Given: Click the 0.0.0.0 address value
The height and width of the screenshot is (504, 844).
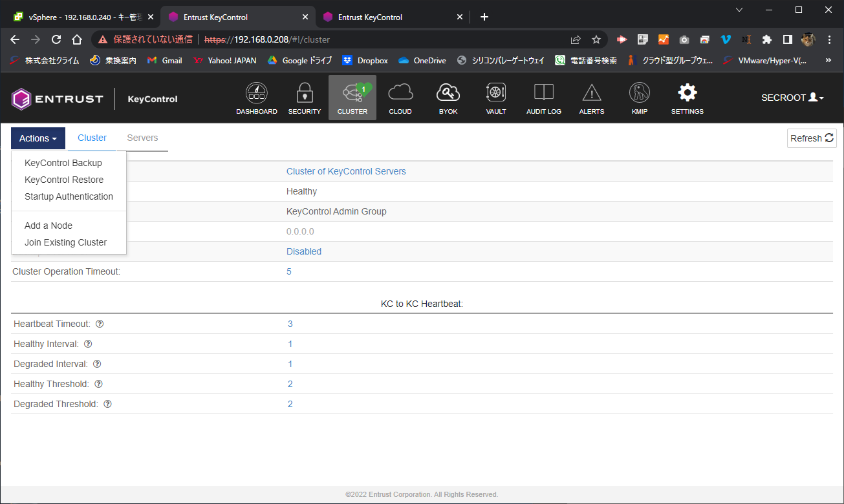Looking at the screenshot, I should pos(300,231).
